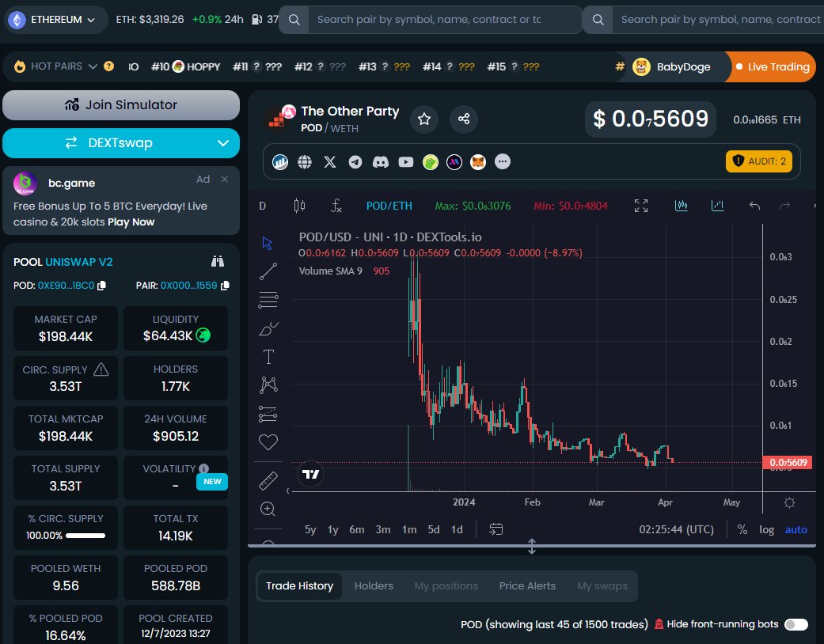Viewport: 824px width, 644px height.
Task: Open the #10 HOPPY hot pair
Action: pyautogui.click(x=185, y=66)
